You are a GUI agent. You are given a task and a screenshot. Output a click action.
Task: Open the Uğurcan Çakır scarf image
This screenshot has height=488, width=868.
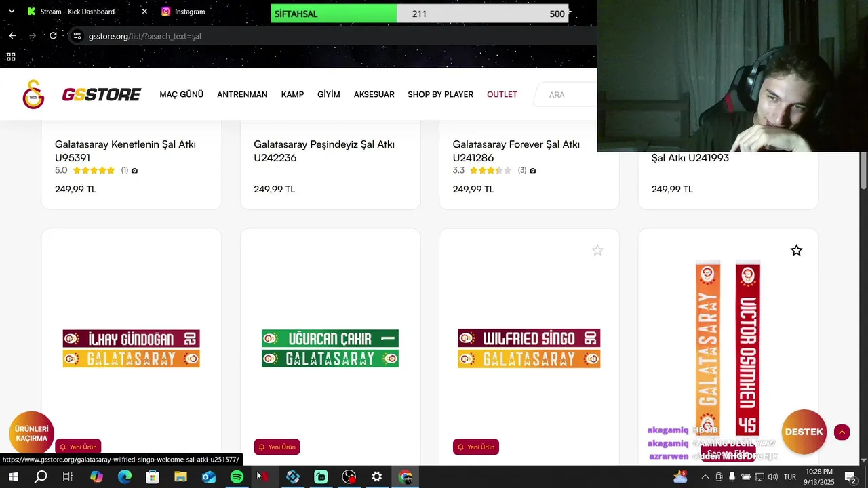point(330,348)
